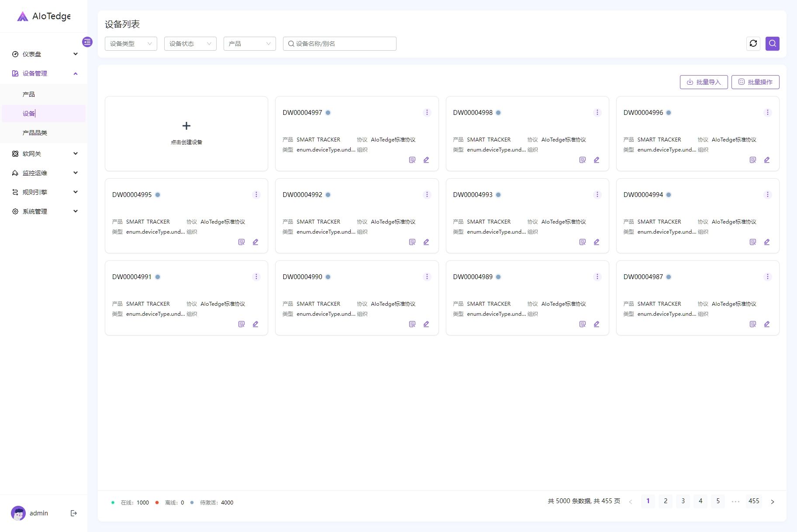Click edit pencil icon on DW00004993
The height and width of the screenshot is (532, 797).
[x=597, y=242]
